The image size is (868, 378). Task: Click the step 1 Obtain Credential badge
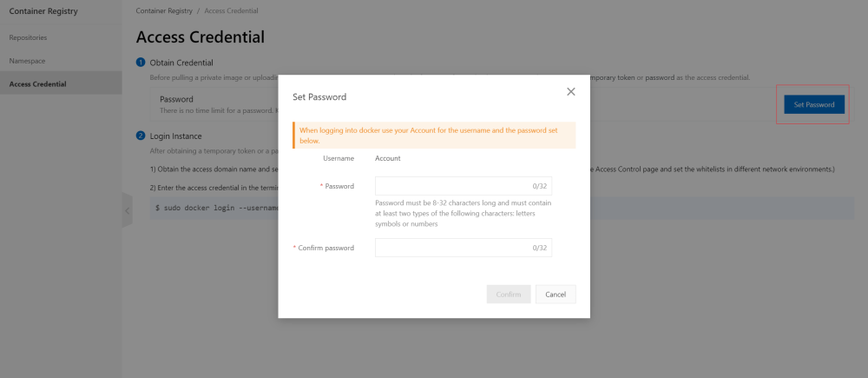(x=141, y=63)
